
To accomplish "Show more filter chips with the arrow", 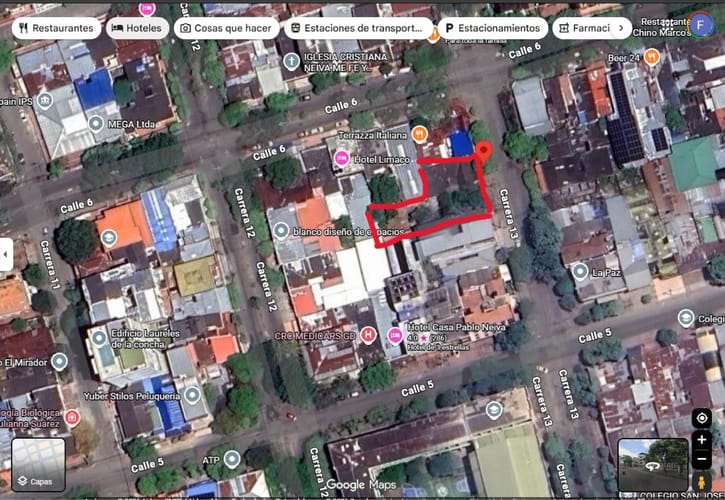I will coord(621,28).
